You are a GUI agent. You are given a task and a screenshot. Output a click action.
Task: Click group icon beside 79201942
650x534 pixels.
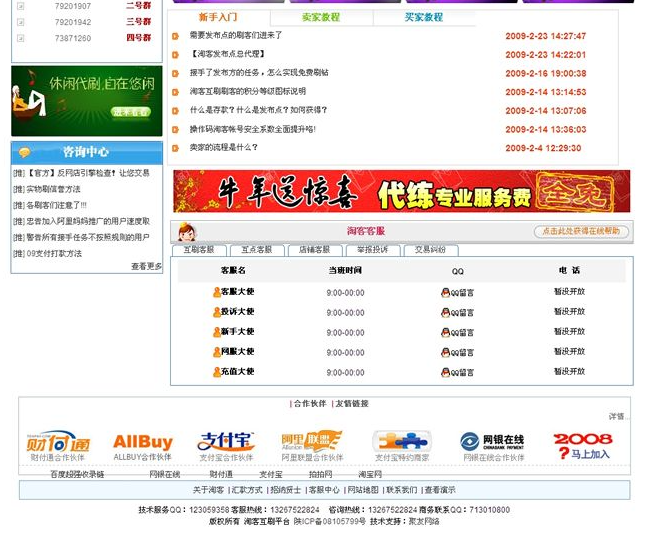point(21,22)
